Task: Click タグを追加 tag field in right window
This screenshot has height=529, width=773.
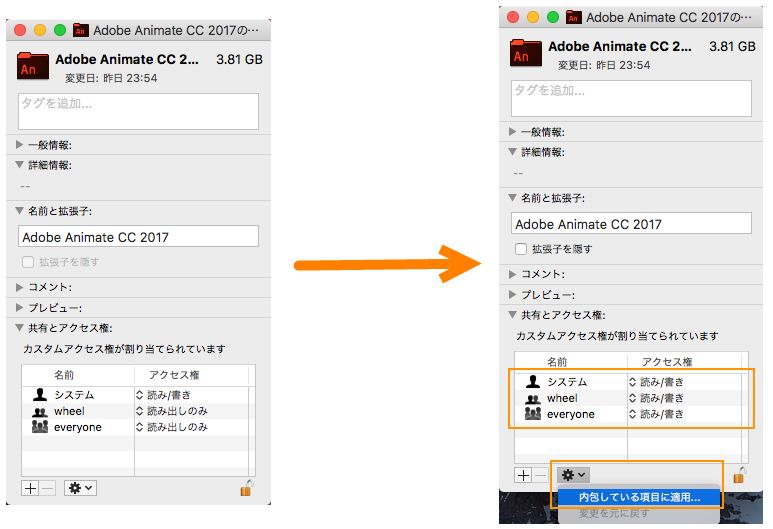Action: [x=631, y=99]
